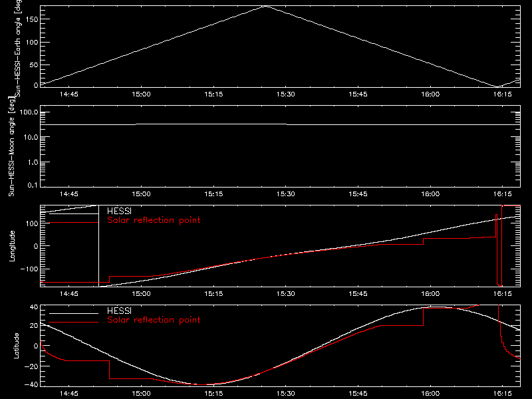Click '15:00' under the Longitude plot
Screen dimensions: 532x399
pos(141,294)
